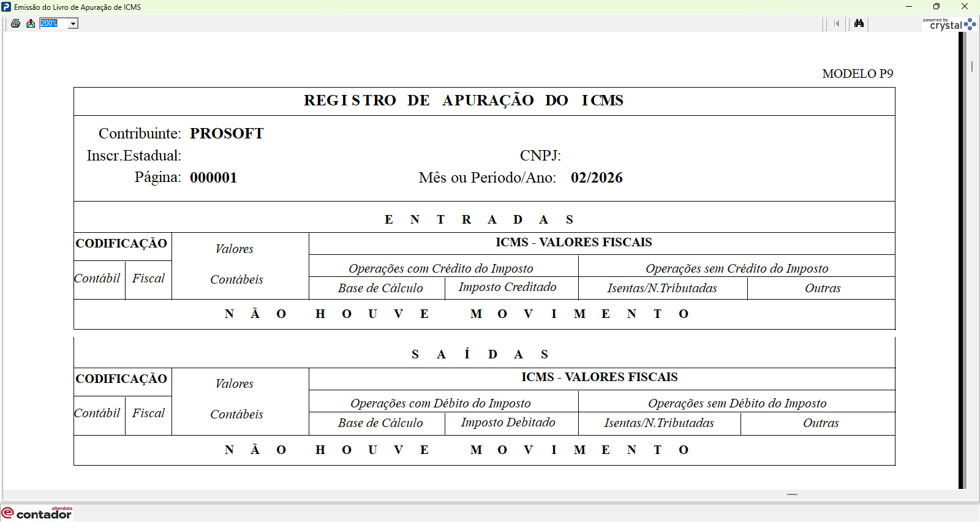980x522 pixels.
Task: Export the report using the envelope icon
Action: point(31,23)
